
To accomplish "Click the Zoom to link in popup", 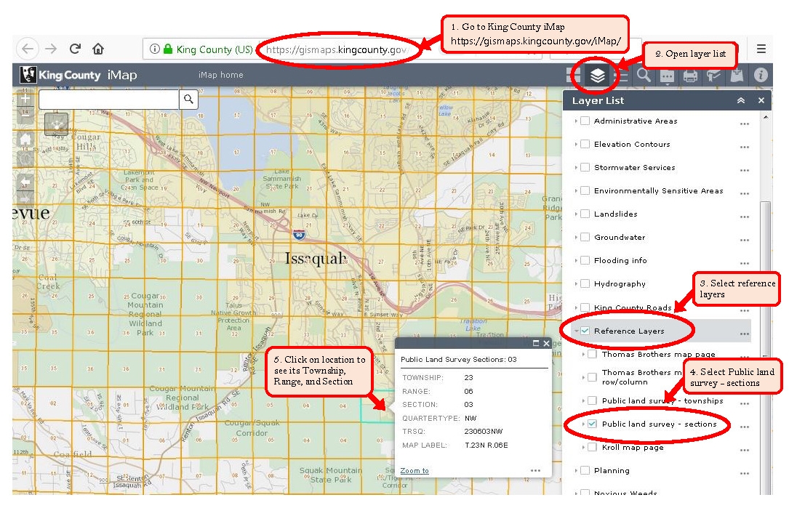I will 414,470.
